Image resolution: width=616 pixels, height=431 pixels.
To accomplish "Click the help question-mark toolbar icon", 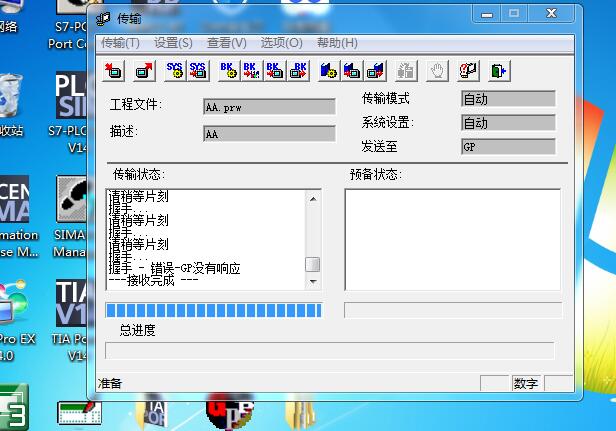I will click(x=467, y=70).
